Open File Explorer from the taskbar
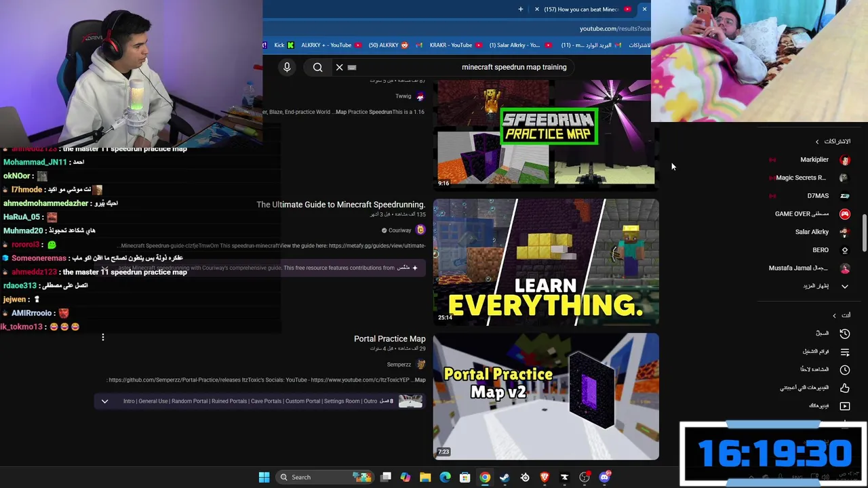 point(425,477)
